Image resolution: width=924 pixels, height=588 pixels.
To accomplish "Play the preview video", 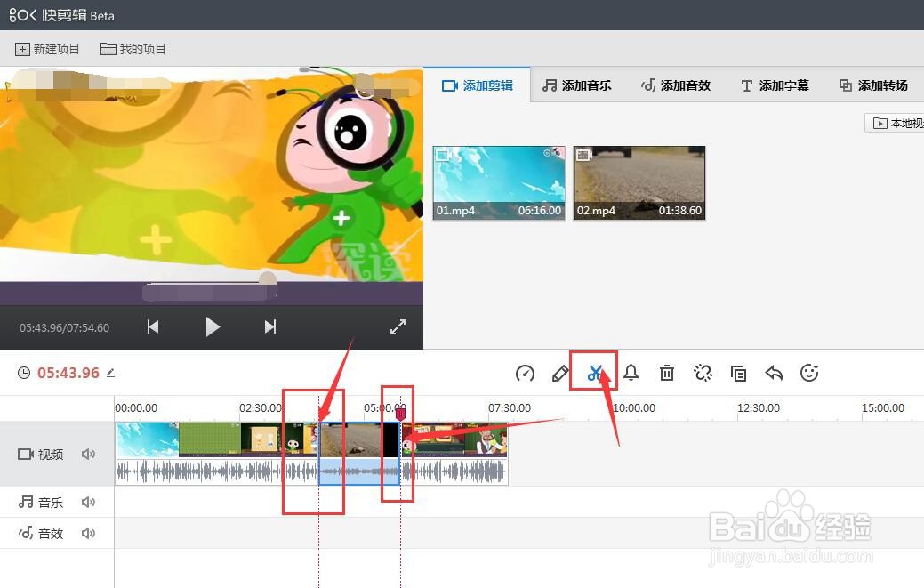I will (x=213, y=327).
